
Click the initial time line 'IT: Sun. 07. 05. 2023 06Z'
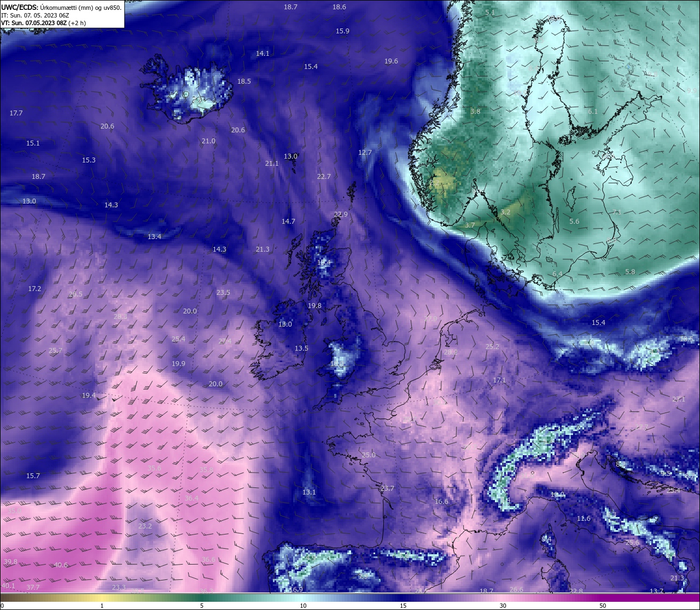(x=35, y=15)
